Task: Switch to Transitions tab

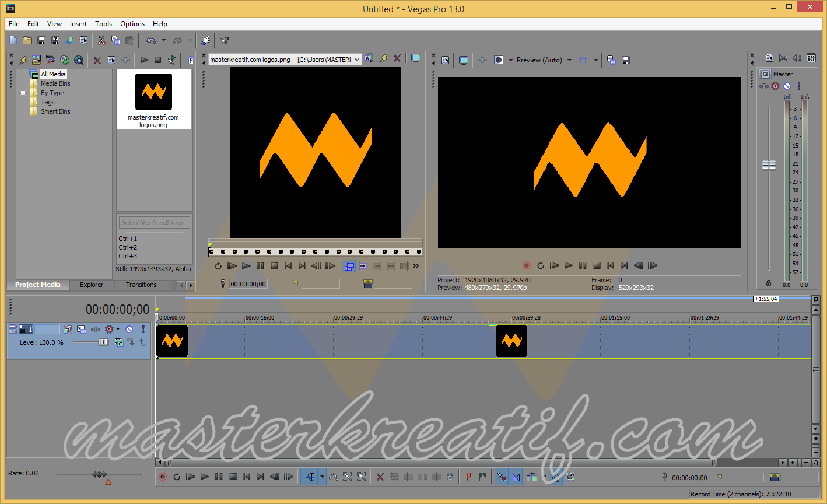Action: coord(141,285)
